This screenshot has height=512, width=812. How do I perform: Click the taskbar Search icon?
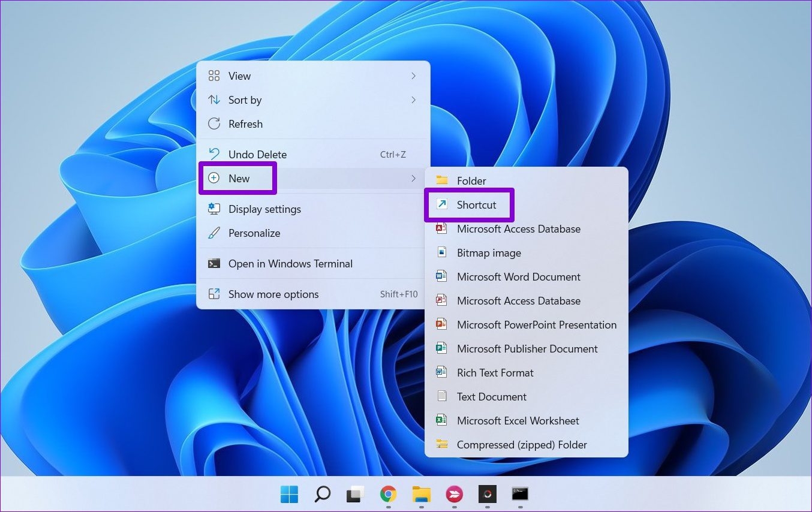coord(321,495)
